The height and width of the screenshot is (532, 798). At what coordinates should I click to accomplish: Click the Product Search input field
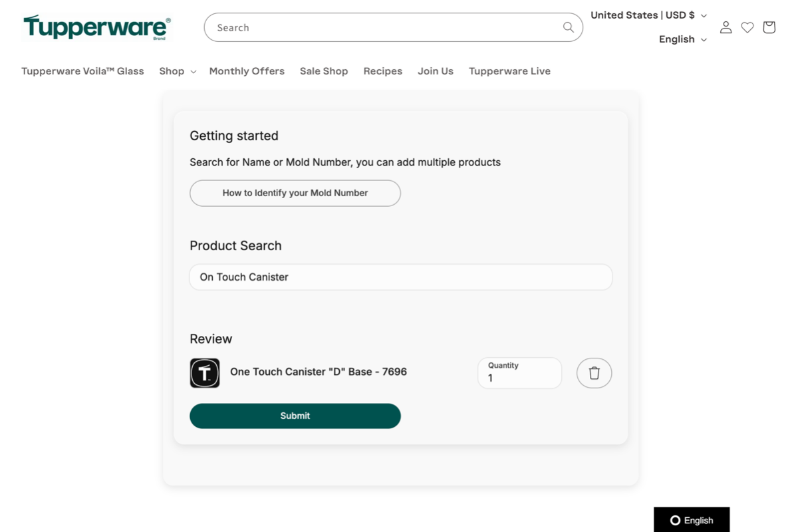pyautogui.click(x=401, y=277)
